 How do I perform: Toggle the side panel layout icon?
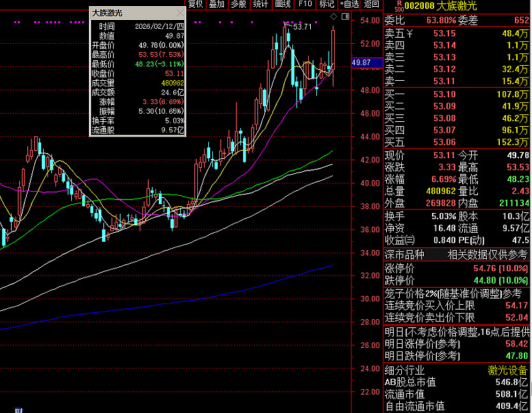pos(345,16)
